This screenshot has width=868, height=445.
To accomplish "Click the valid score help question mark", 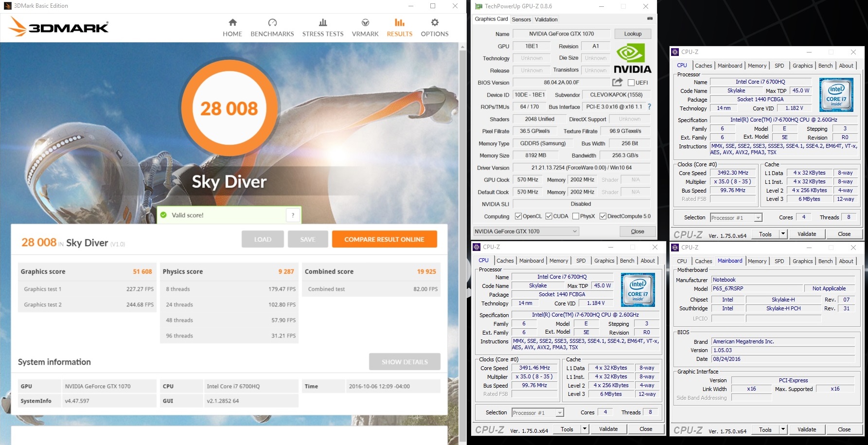I will [293, 215].
